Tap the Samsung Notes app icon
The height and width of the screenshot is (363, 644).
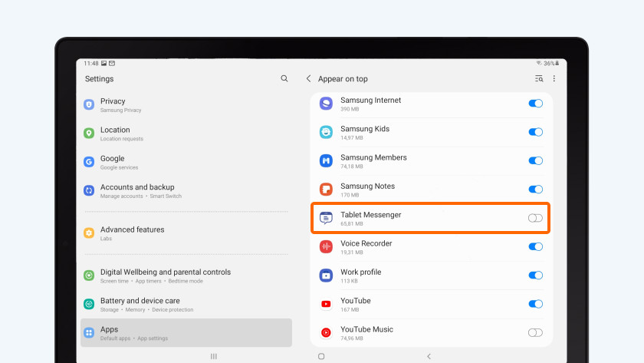coord(326,190)
